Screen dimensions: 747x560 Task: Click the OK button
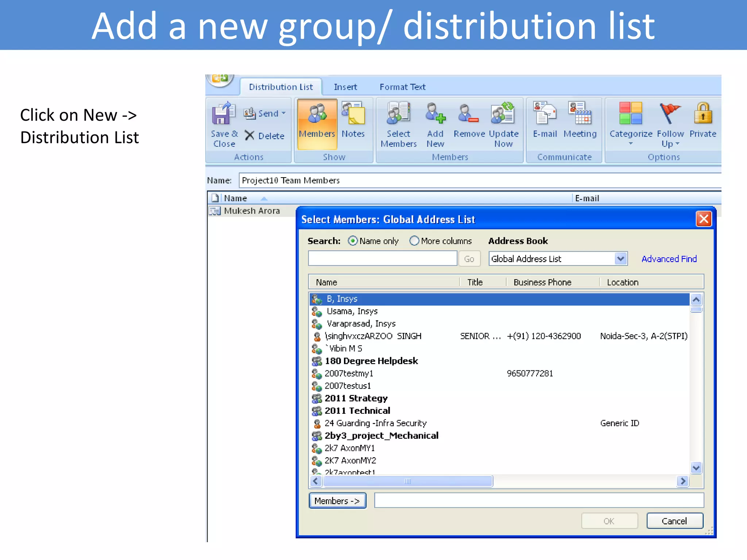pyautogui.click(x=609, y=521)
